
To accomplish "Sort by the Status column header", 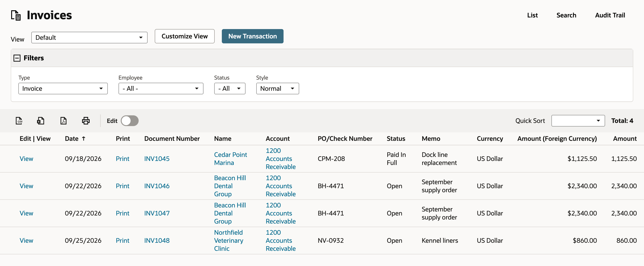I will 396,139.
